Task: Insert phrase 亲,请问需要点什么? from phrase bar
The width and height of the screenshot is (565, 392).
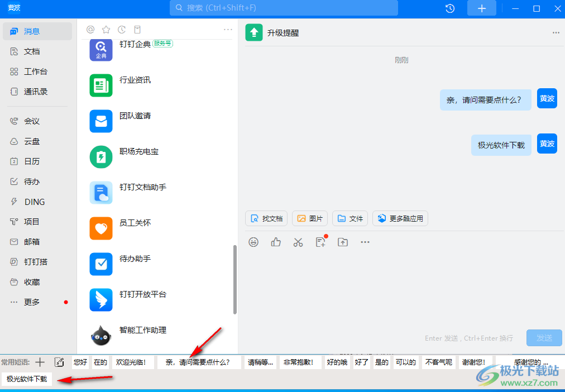Action: [199, 362]
